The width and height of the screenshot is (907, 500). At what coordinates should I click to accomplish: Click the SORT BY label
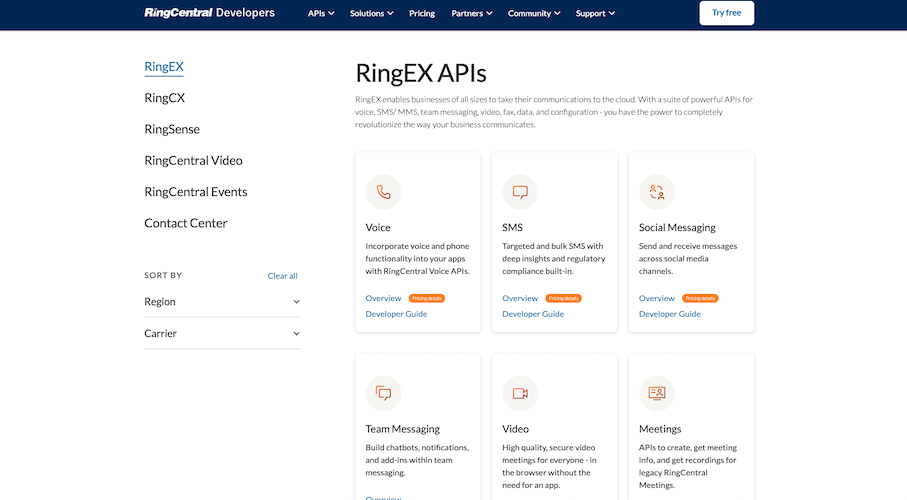coord(163,275)
